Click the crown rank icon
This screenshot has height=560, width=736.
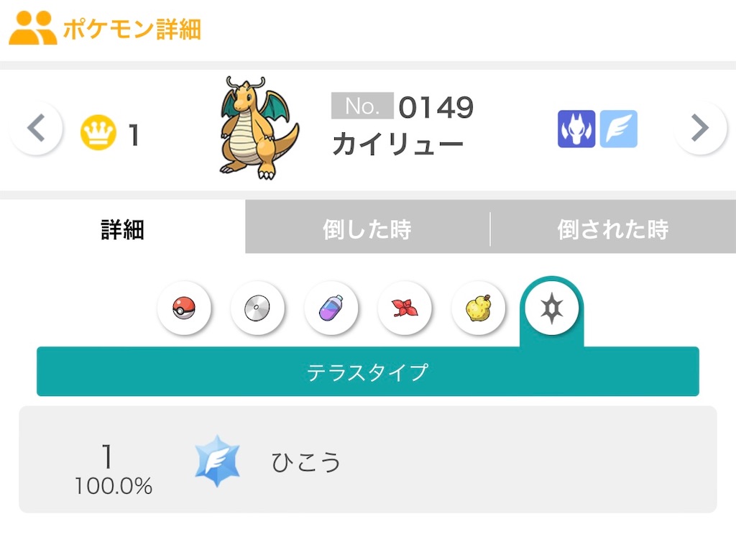pyautogui.click(x=98, y=134)
